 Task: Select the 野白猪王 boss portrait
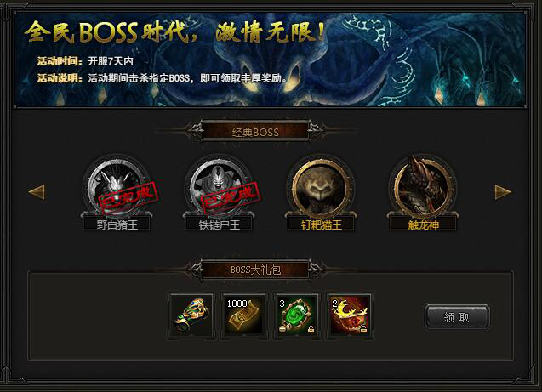(116, 188)
